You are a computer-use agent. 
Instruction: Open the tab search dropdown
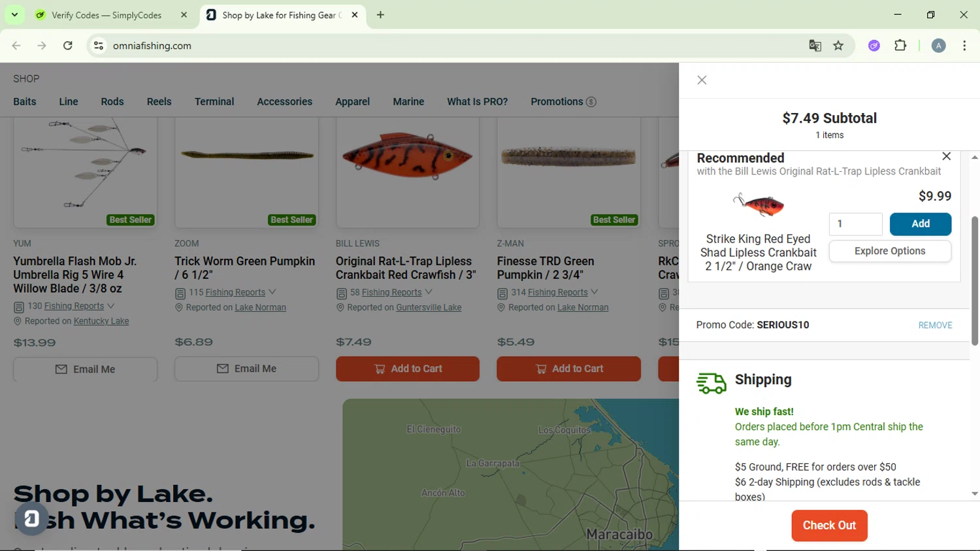tap(14, 14)
